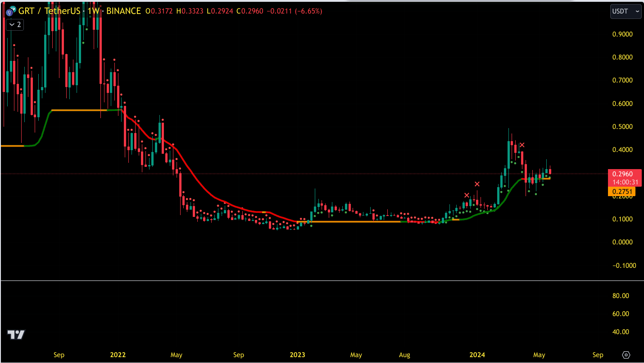Click the 40.00 lower pane scale label
This screenshot has width=644, height=363.
(621, 332)
